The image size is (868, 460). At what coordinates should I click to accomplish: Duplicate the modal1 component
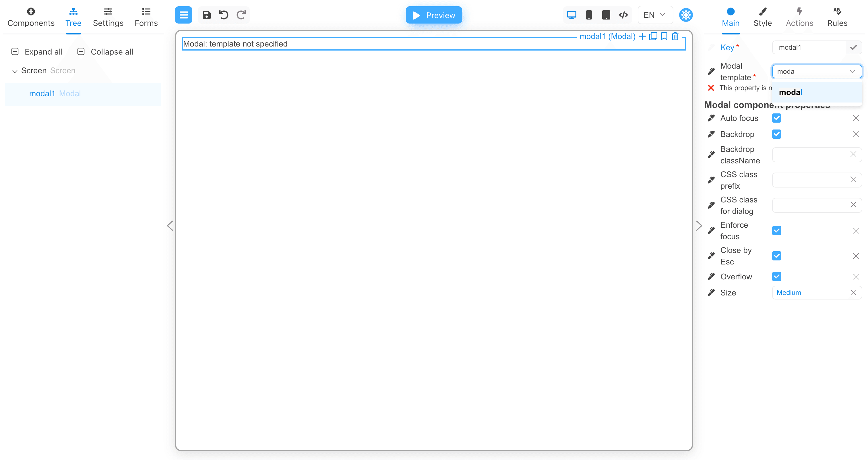(653, 36)
